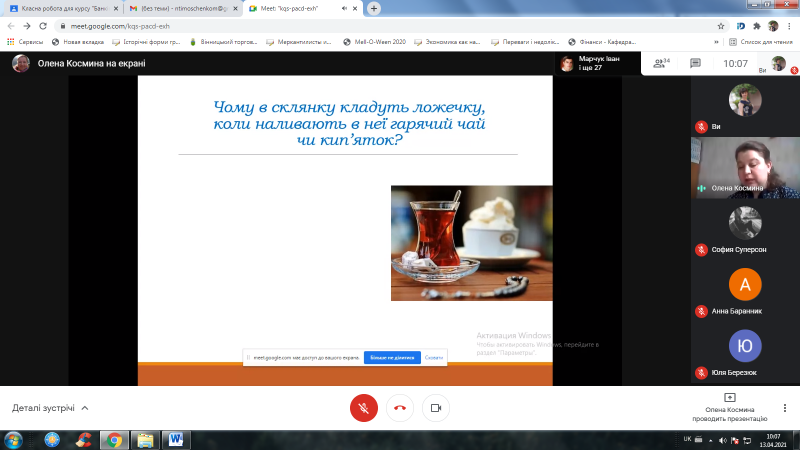This screenshot has height=450, width=800.
Task: Click Марчук Іван і ще 27 tile
Action: pyautogui.click(x=597, y=63)
